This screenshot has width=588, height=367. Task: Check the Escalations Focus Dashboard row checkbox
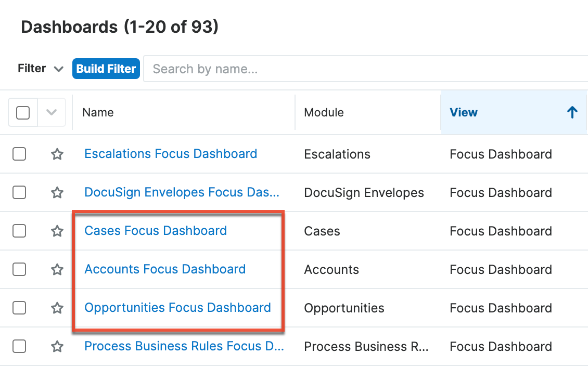click(19, 154)
